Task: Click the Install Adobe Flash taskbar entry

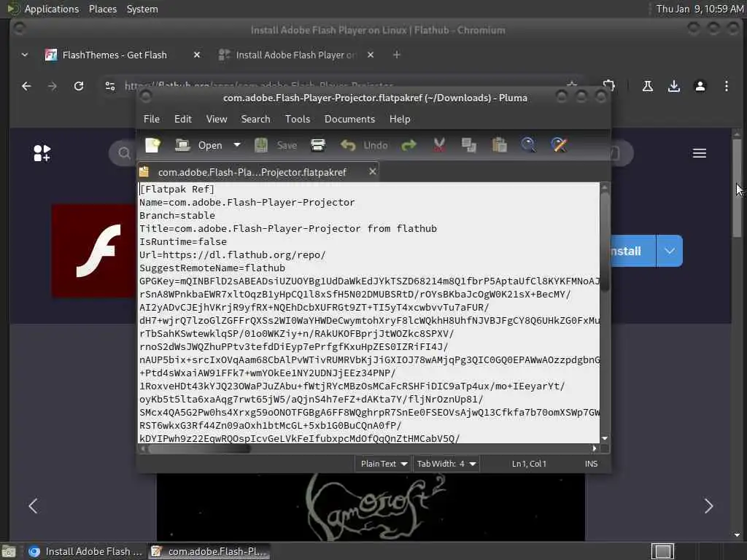Action: point(86,551)
